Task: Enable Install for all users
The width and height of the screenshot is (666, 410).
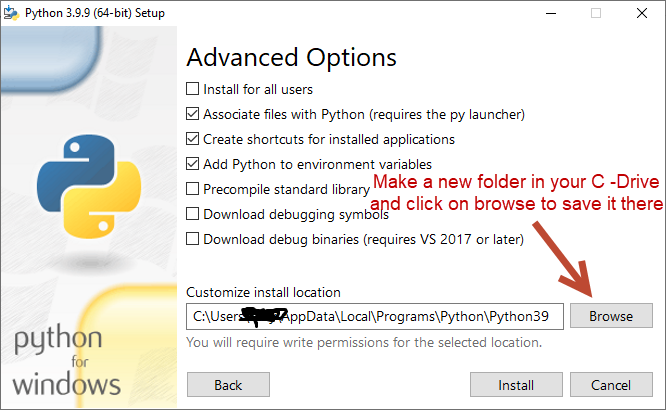Action: (193, 89)
